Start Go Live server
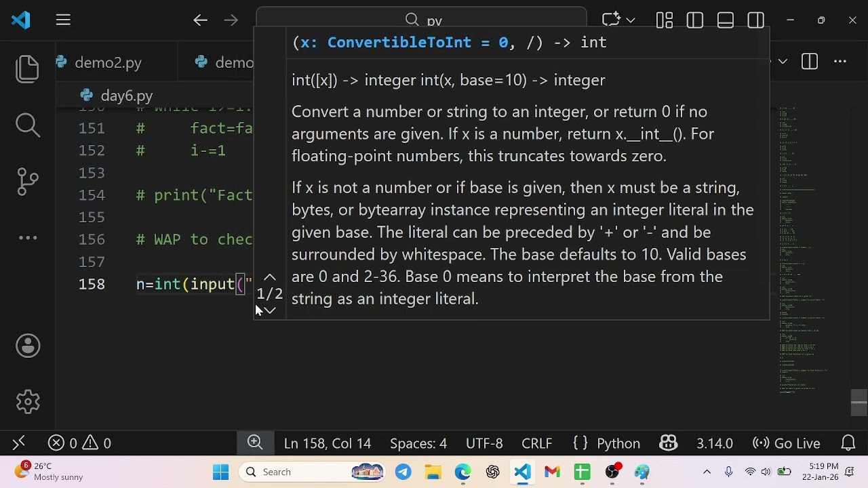 [787, 443]
